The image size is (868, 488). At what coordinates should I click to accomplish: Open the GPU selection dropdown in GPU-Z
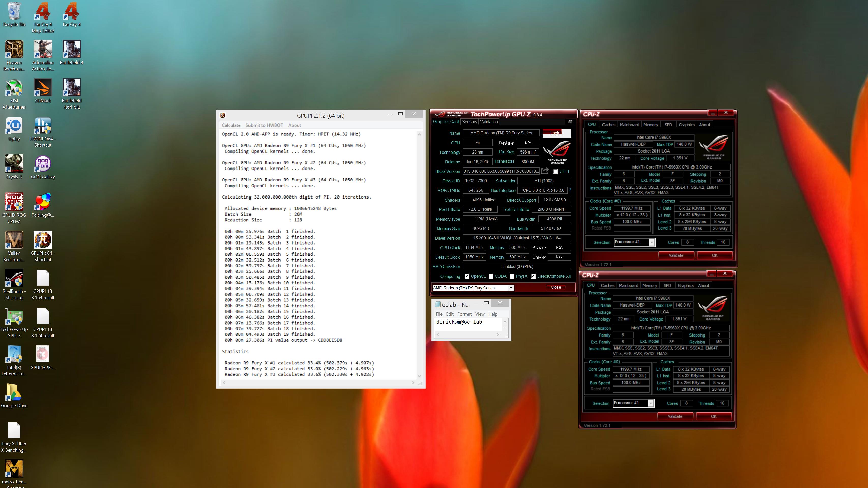(511, 288)
